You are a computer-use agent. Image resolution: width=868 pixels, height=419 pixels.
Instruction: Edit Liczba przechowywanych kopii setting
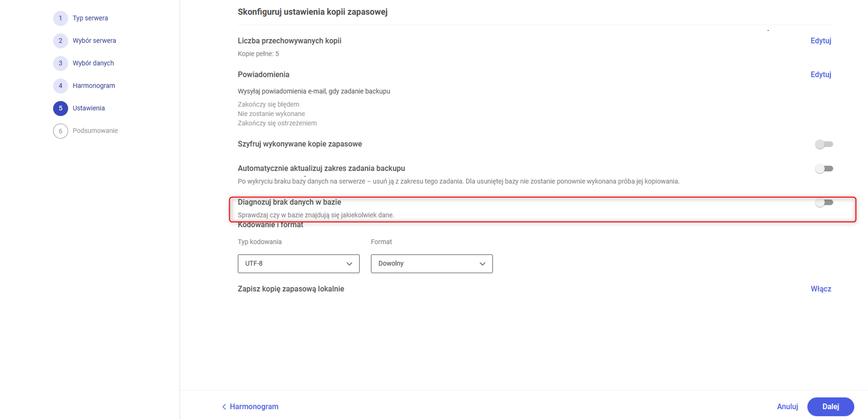point(821,41)
